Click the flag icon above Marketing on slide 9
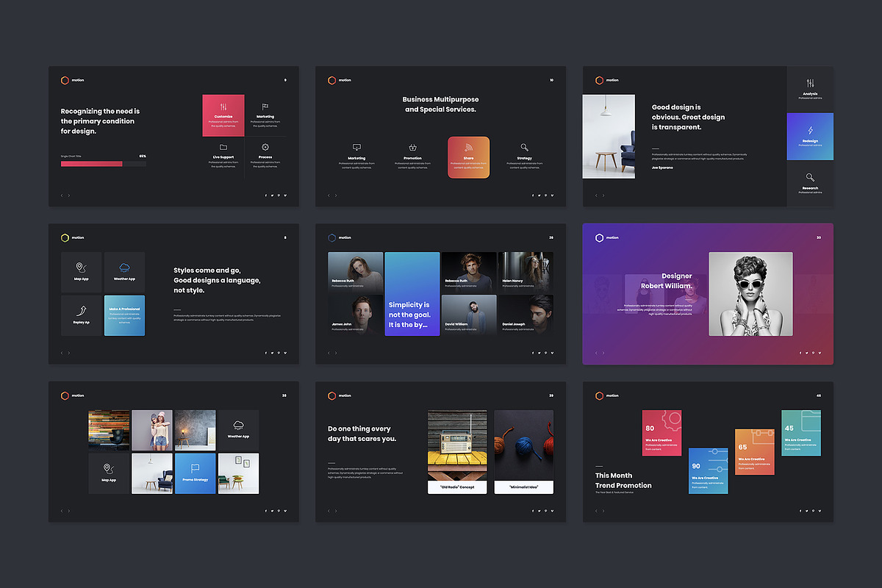 [265, 107]
